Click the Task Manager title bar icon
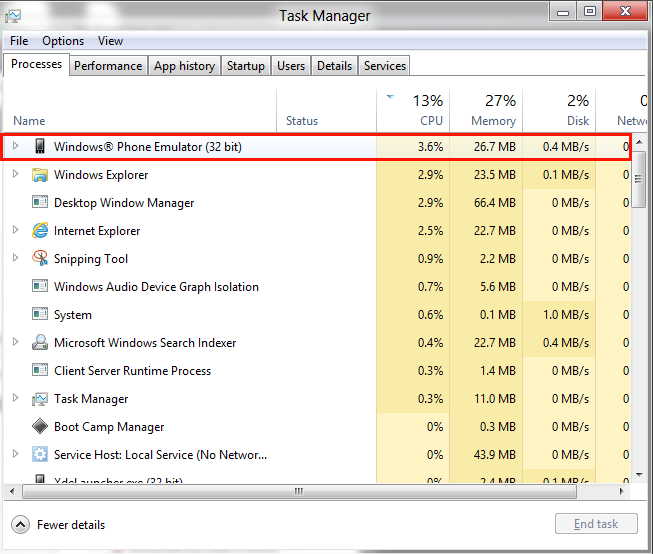 [13, 16]
